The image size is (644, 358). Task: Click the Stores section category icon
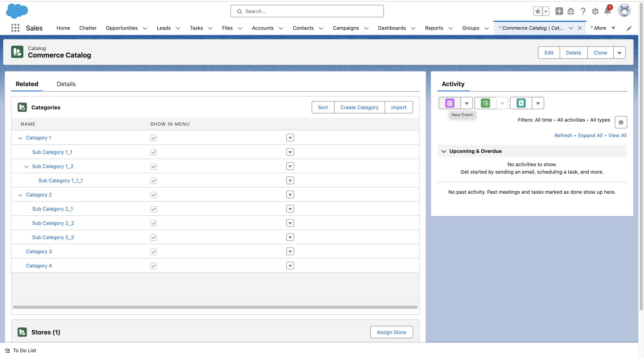[x=22, y=332]
